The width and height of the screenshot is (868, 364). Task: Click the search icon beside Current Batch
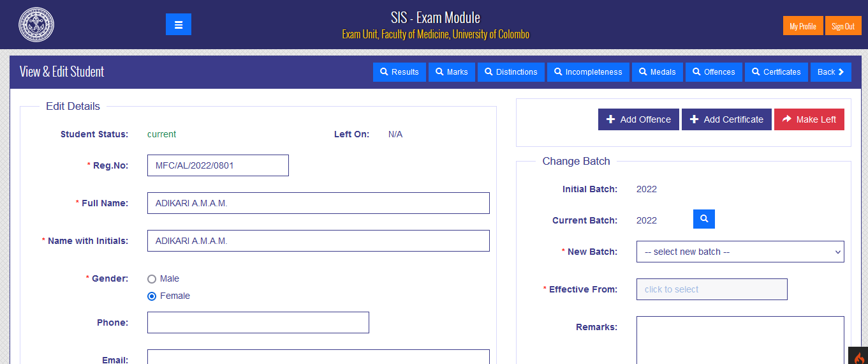tap(704, 219)
